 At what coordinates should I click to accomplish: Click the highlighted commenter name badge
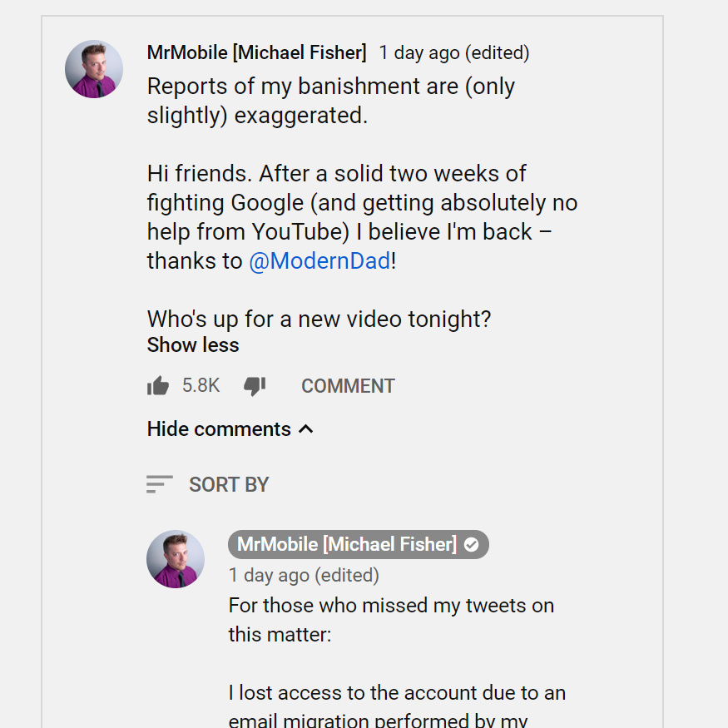[x=358, y=544]
